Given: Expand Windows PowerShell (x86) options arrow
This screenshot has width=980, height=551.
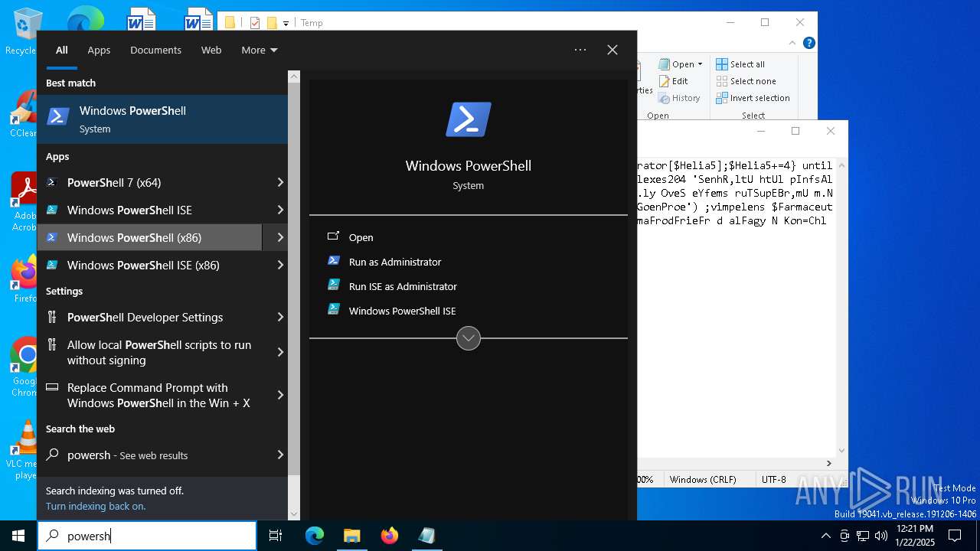Looking at the screenshot, I should pyautogui.click(x=280, y=237).
